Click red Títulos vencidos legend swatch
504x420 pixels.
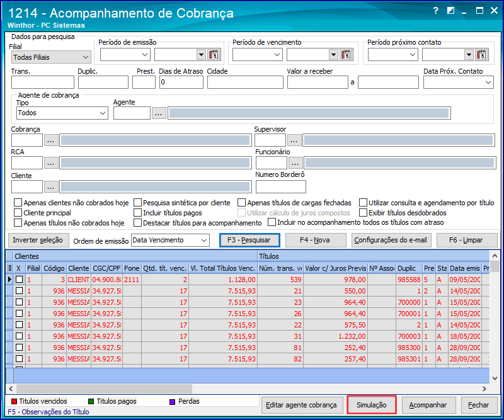click(14, 401)
